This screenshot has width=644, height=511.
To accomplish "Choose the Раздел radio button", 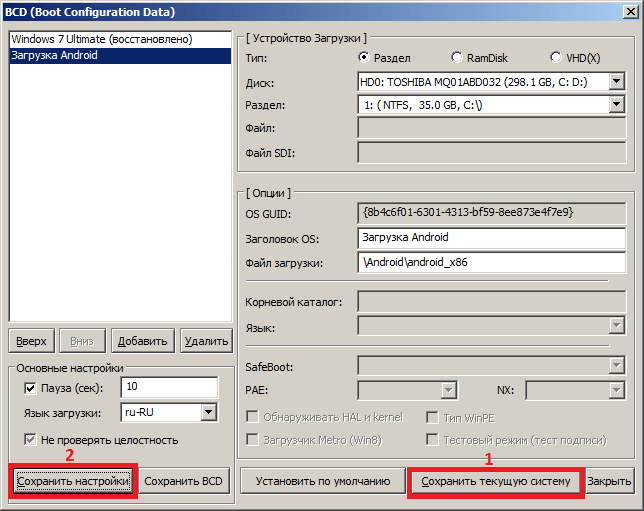I will coord(364,58).
